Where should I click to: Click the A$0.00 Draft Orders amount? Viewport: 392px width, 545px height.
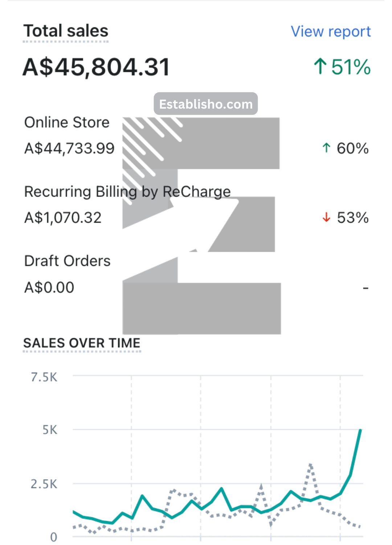coord(49,287)
